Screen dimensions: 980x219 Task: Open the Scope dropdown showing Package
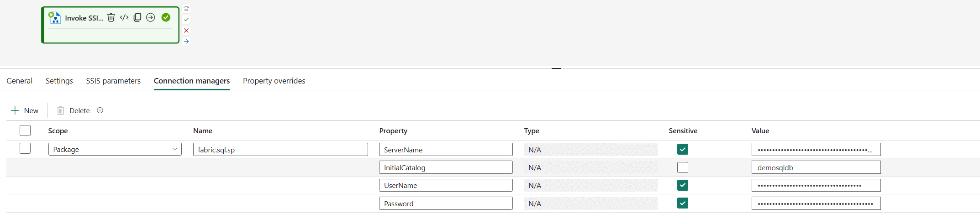coord(115,149)
